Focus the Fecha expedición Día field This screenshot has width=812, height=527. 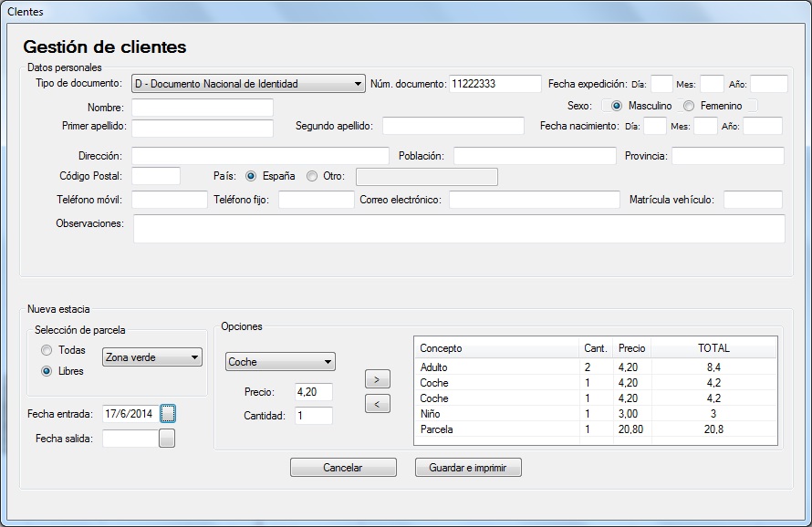tap(661, 84)
